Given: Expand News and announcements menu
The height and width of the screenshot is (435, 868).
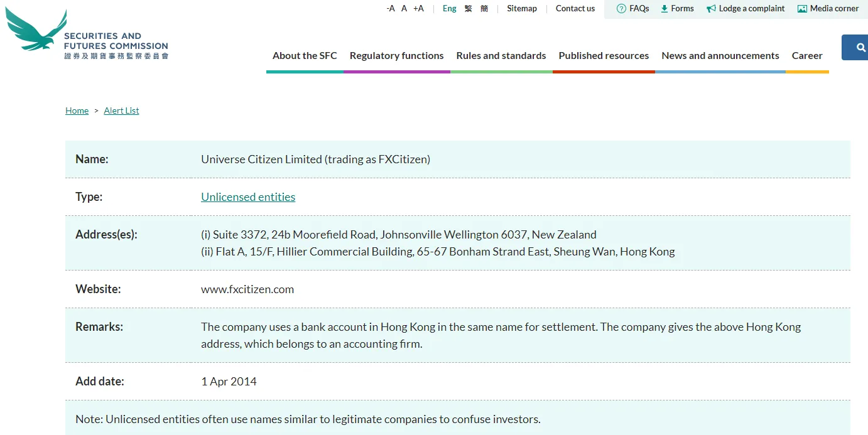Looking at the screenshot, I should click(720, 55).
